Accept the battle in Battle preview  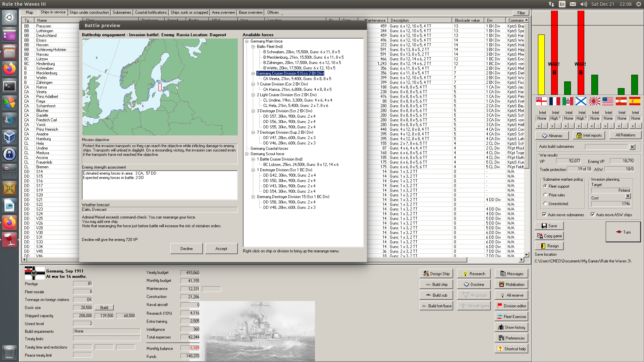point(221,249)
